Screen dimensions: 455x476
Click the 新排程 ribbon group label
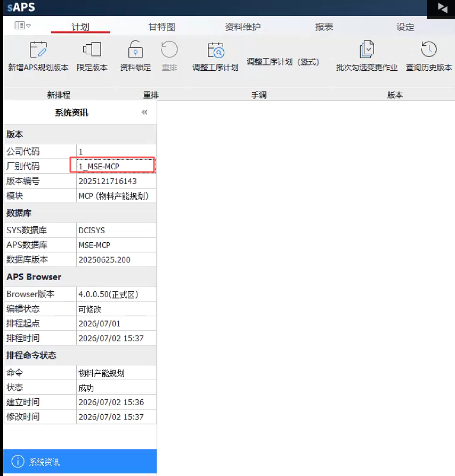pyautogui.click(x=59, y=95)
